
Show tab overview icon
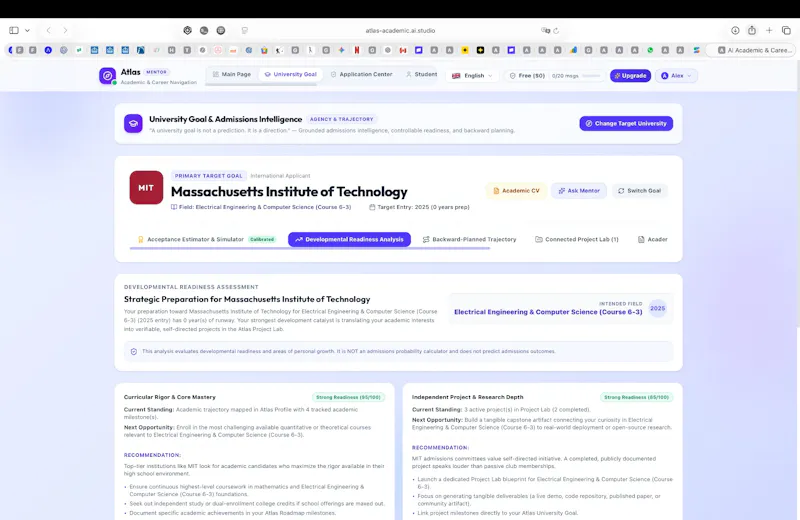786,31
